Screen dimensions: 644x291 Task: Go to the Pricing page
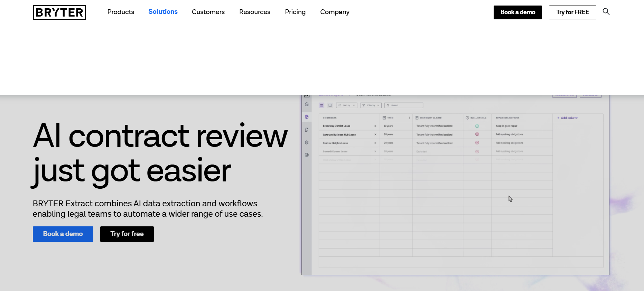[295, 12]
